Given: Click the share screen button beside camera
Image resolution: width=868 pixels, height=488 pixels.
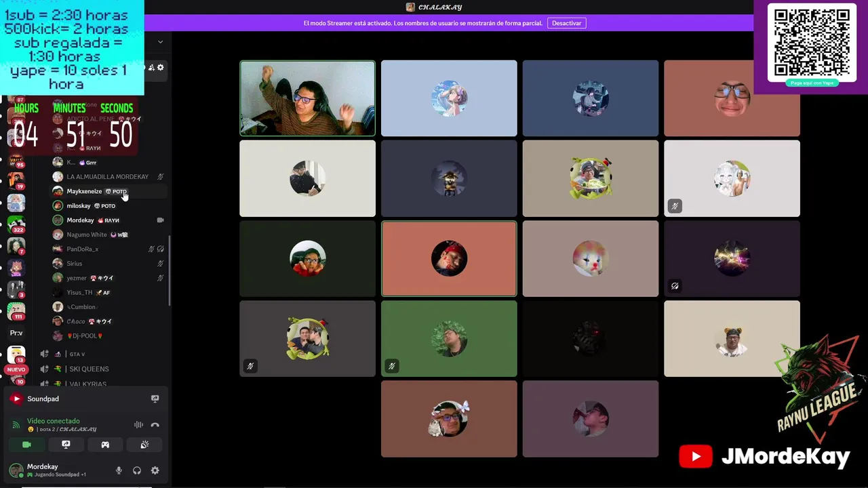Looking at the screenshot, I should [66, 445].
